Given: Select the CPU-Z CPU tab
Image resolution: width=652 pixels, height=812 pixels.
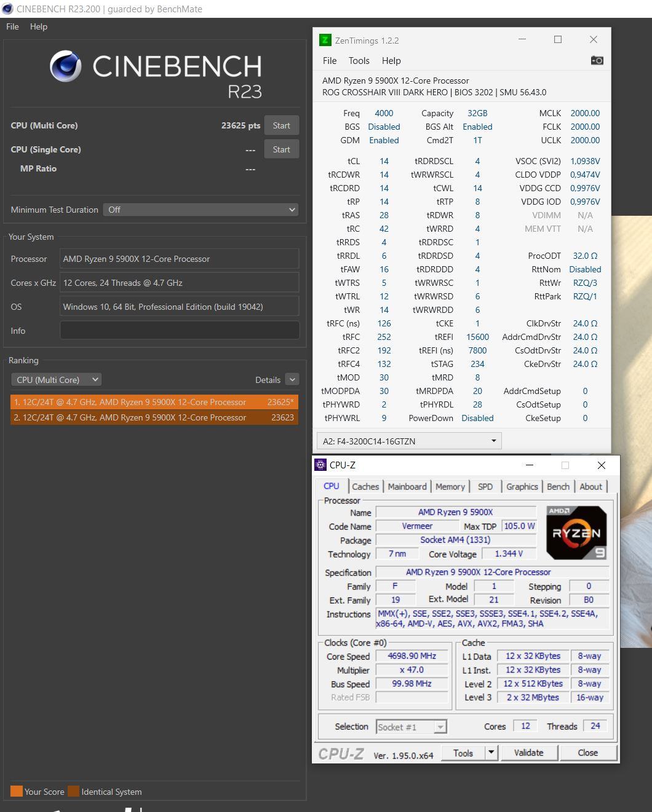Looking at the screenshot, I should click(332, 486).
